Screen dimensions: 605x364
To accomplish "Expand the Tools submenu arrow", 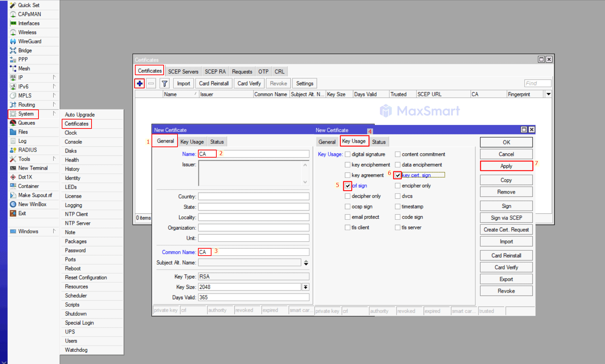I will 54,159.
